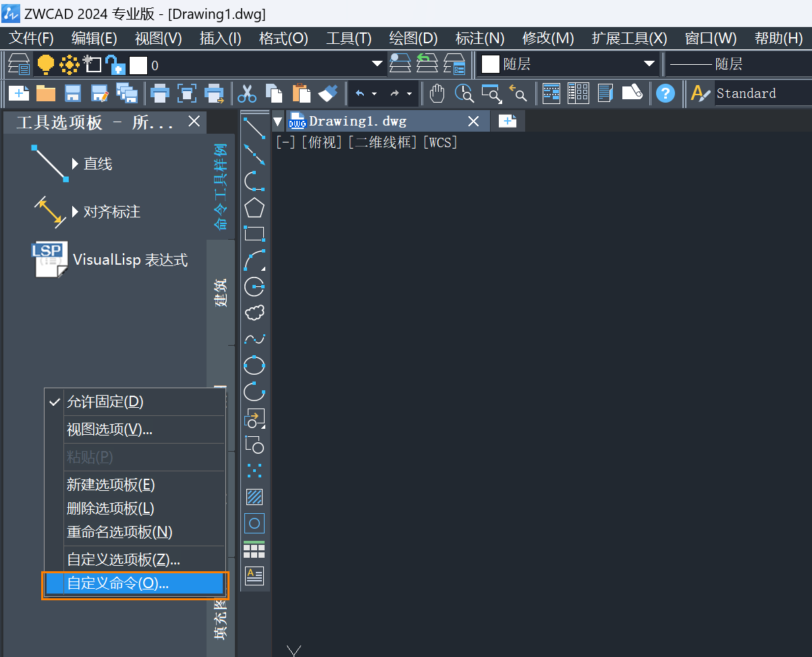
Task: Toggle the layer on/off lightbulb icon
Action: point(45,64)
